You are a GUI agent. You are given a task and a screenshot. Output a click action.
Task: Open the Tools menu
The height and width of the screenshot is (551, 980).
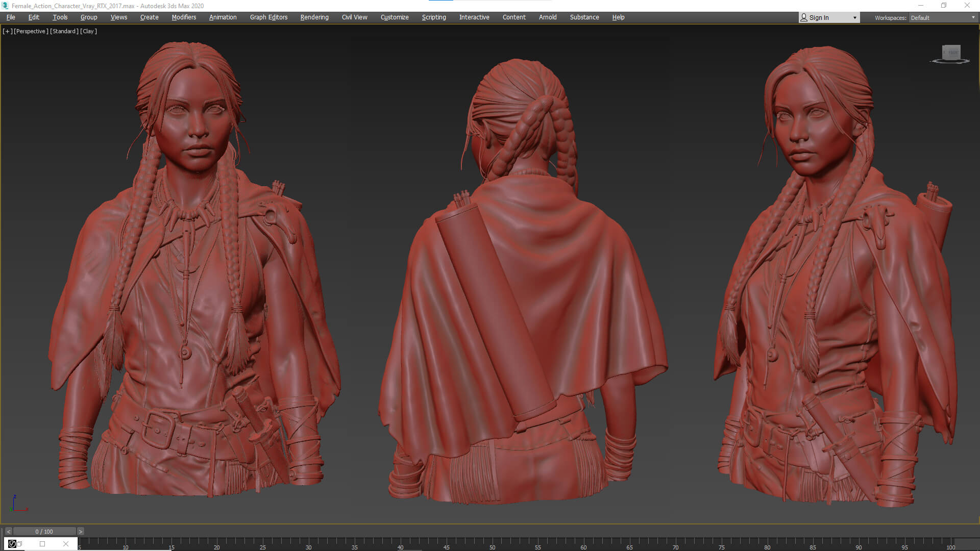point(60,17)
